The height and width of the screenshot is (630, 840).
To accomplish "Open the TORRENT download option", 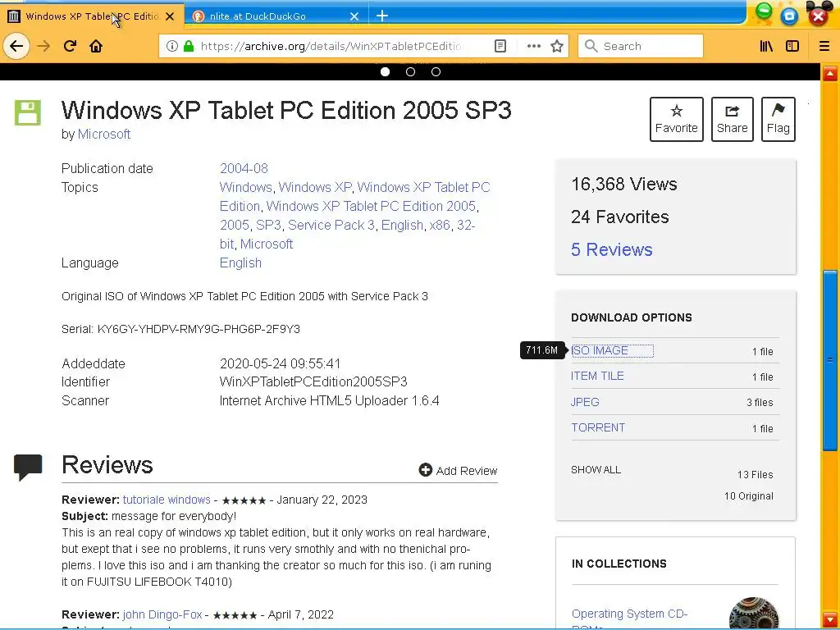I will point(598,427).
